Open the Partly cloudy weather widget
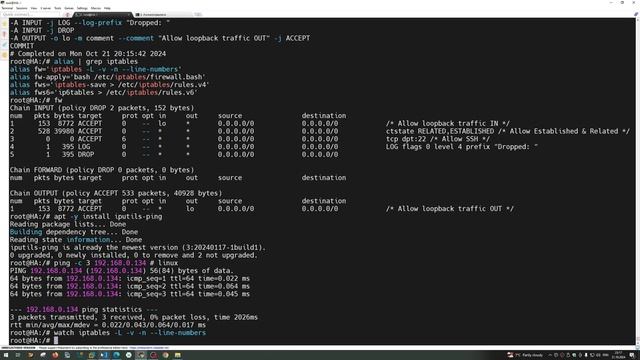640x360 pixels. [x=525, y=355]
